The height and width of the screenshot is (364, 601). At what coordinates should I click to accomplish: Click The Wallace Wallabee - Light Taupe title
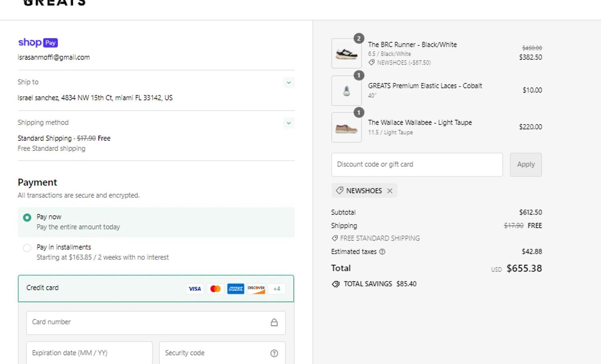click(x=420, y=123)
